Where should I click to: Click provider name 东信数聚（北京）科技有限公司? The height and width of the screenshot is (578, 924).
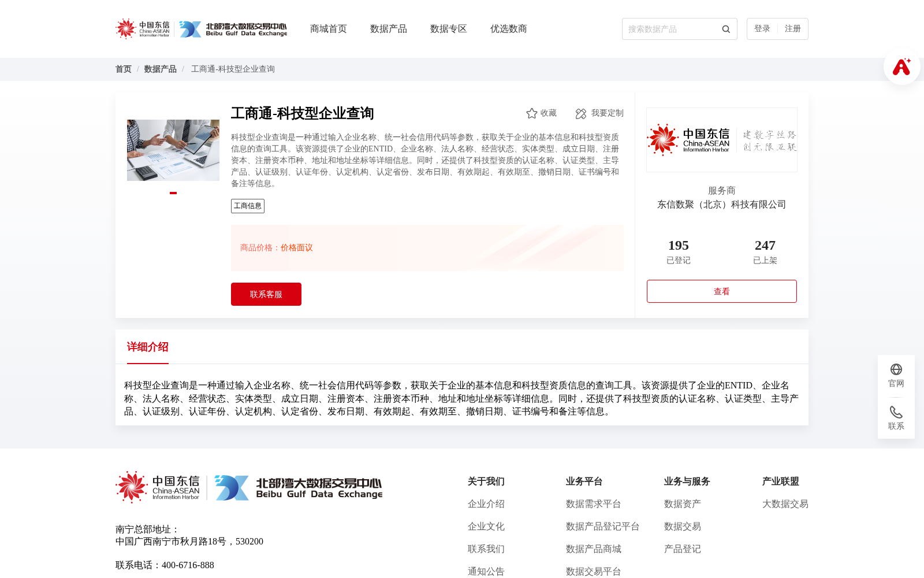click(x=722, y=205)
